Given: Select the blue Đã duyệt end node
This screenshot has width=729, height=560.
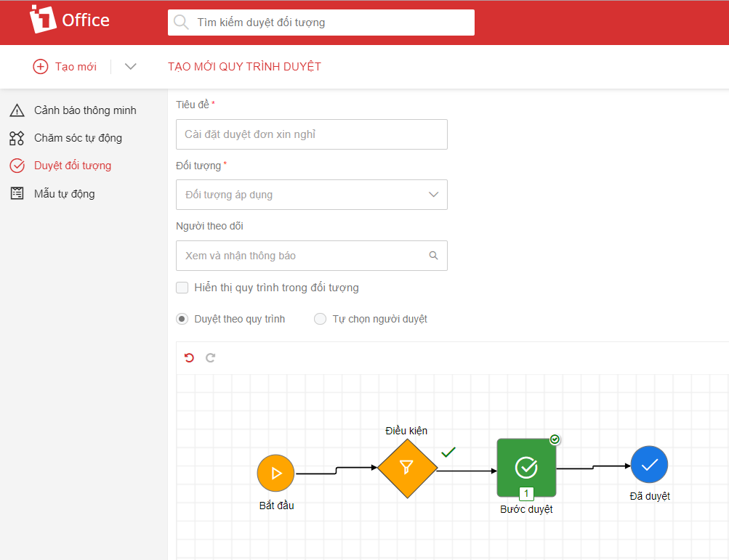Looking at the screenshot, I should pyautogui.click(x=649, y=465).
